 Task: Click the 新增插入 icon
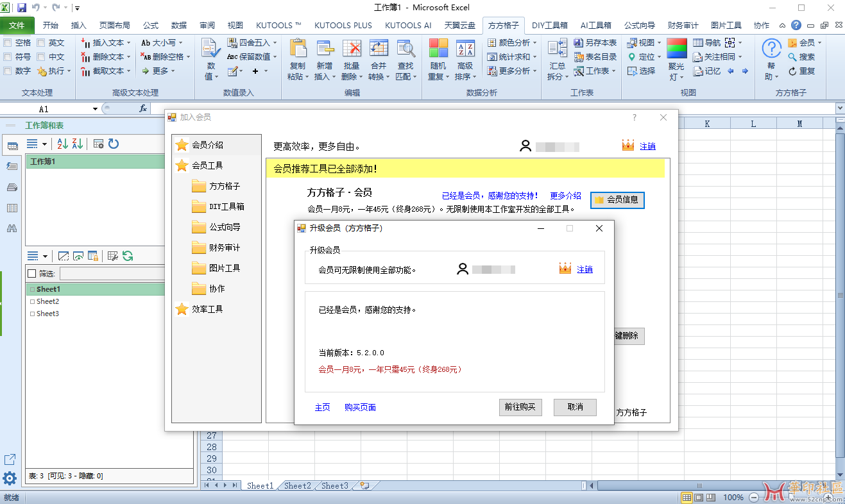325,49
